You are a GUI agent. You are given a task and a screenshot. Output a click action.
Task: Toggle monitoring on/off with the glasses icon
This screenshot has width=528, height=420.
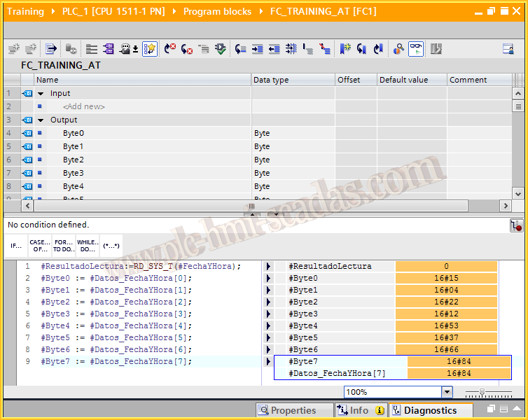(416, 49)
